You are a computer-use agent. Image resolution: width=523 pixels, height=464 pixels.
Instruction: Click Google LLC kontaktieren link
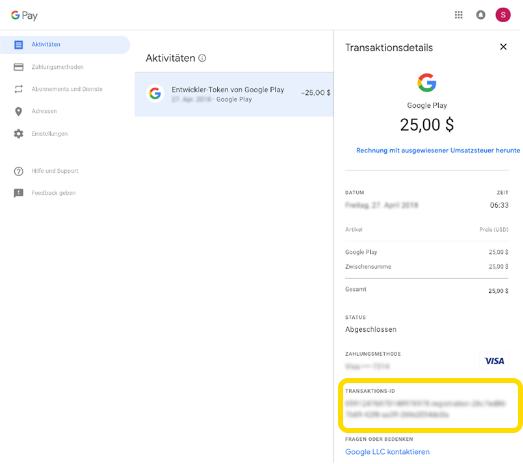pyautogui.click(x=387, y=452)
